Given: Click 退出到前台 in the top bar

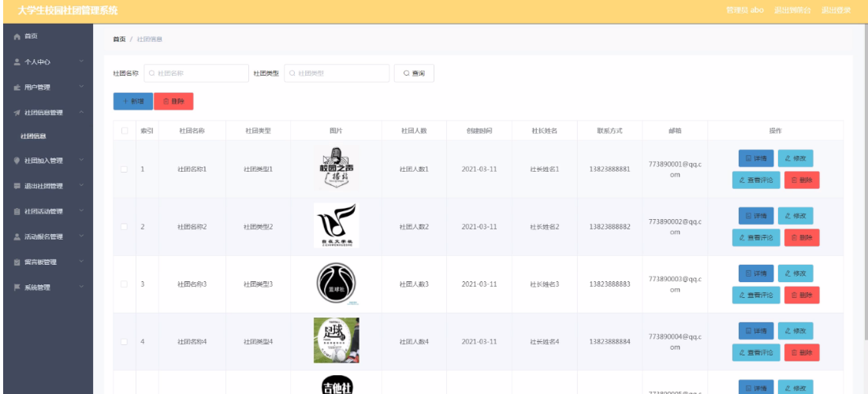Looking at the screenshot, I should [x=793, y=10].
